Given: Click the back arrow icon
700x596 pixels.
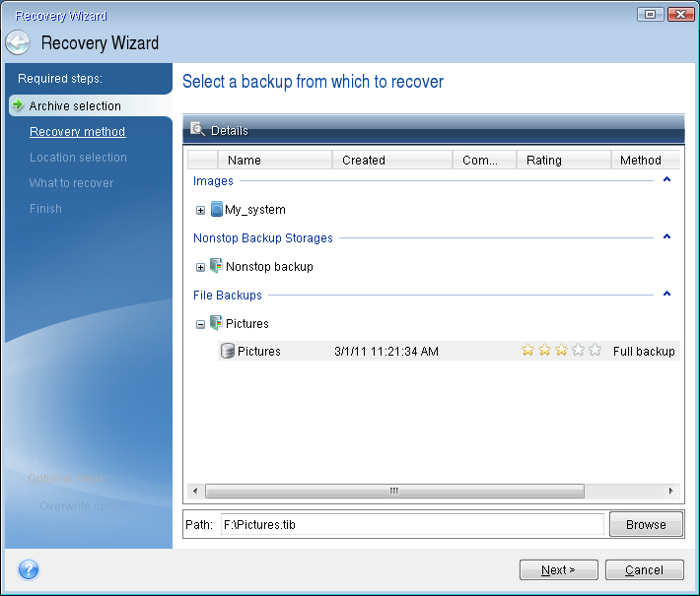Looking at the screenshot, I should coord(18,43).
